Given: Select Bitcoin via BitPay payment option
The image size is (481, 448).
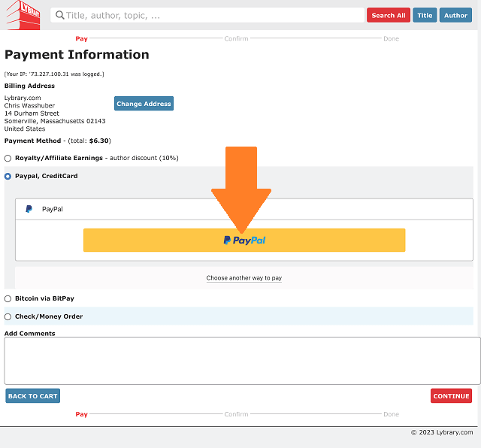Looking at the screenshot, I should click(8, 299).
